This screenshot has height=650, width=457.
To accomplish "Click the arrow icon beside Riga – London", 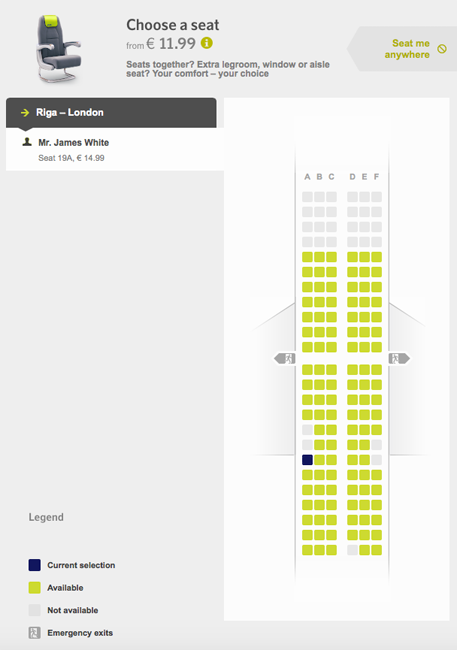I will [25, 112].
